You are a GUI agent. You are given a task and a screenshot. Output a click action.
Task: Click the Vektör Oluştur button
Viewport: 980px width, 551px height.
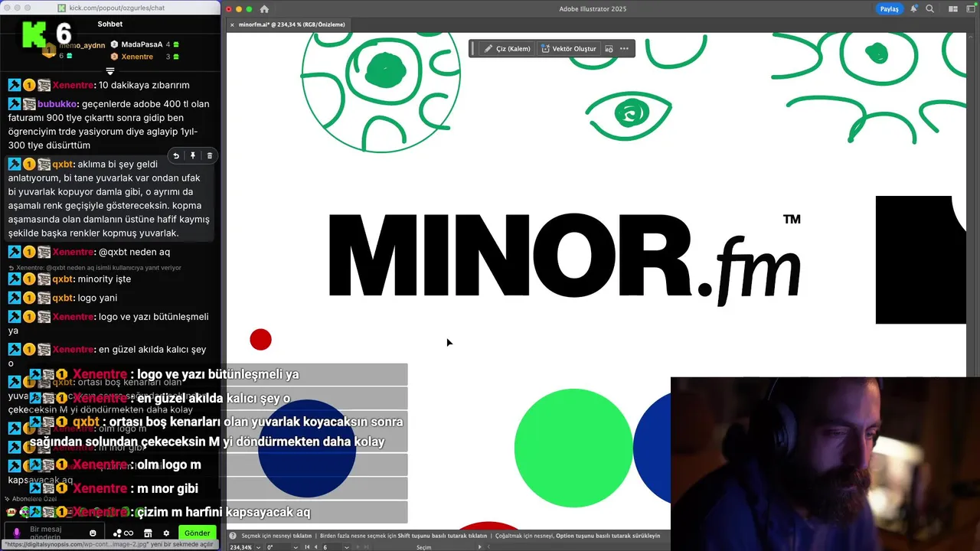point(568,48)
